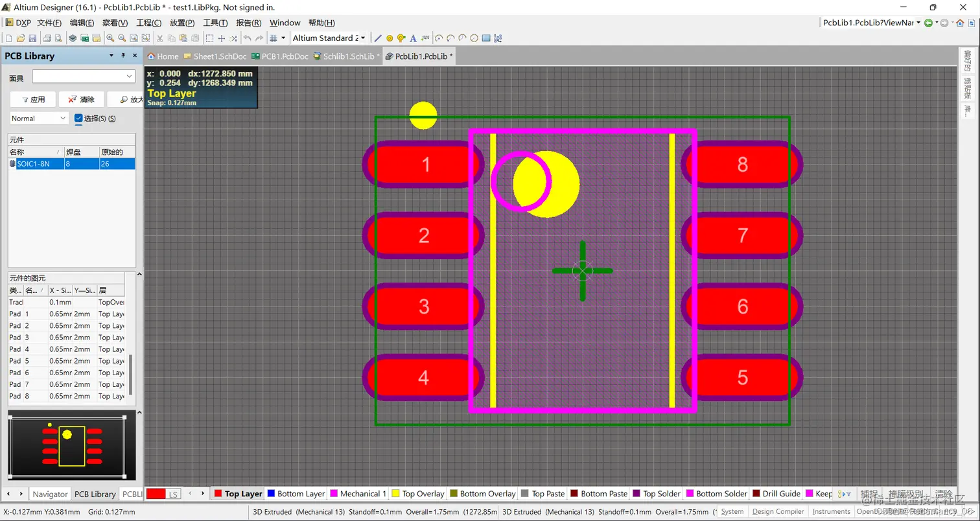Click the 清除 clear button

82,99
